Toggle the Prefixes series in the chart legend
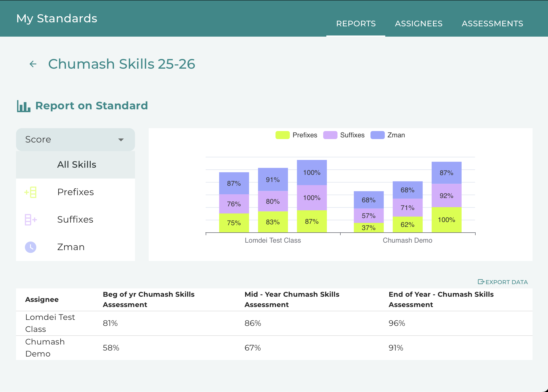Image resolution: width=548 pixels, height=392 pixels. click(x=296, y=135)
